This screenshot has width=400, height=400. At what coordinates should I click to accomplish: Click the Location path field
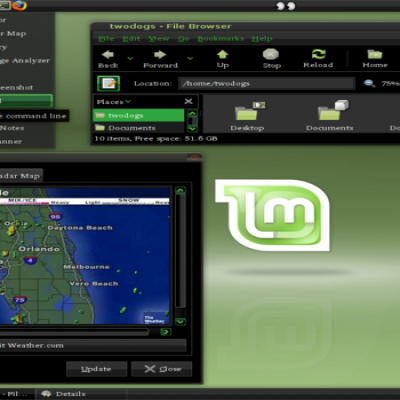(267, 83)
